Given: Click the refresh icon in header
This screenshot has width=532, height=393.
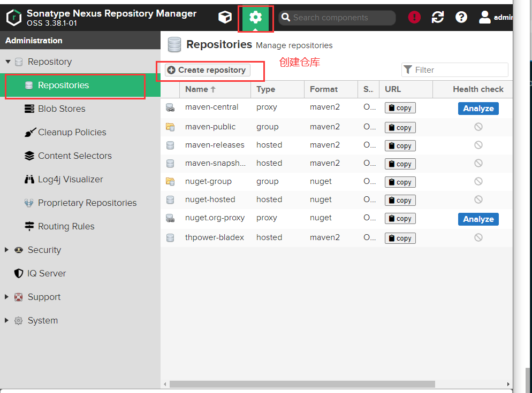Looking at the screenshot, I should [x=438, y=17].
